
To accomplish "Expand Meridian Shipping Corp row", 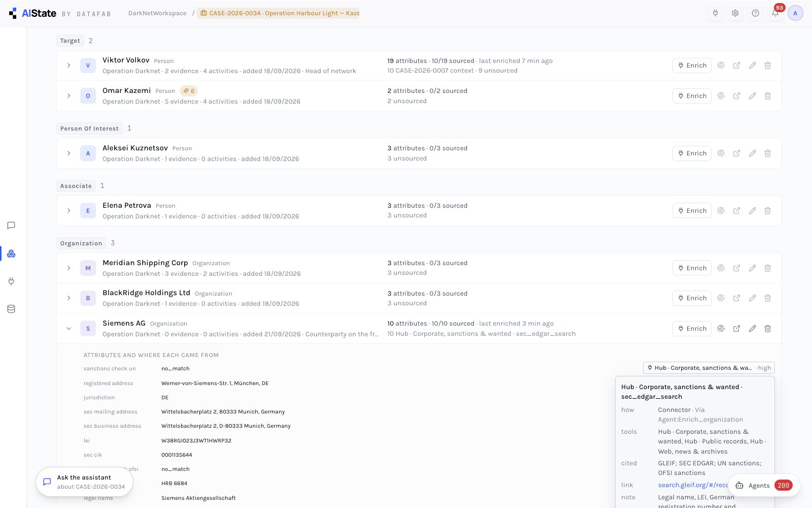I will 69,268.
